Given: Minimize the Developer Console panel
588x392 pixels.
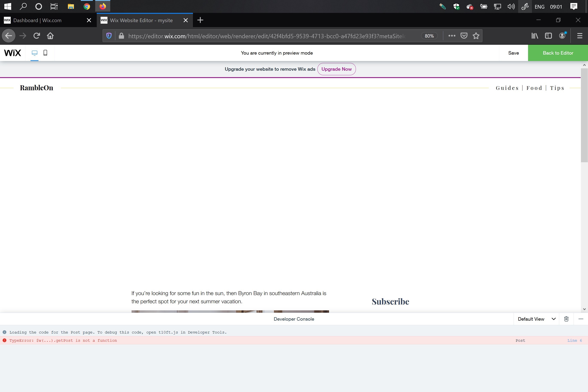Looking at the screenshot, I should click(581, 319).
